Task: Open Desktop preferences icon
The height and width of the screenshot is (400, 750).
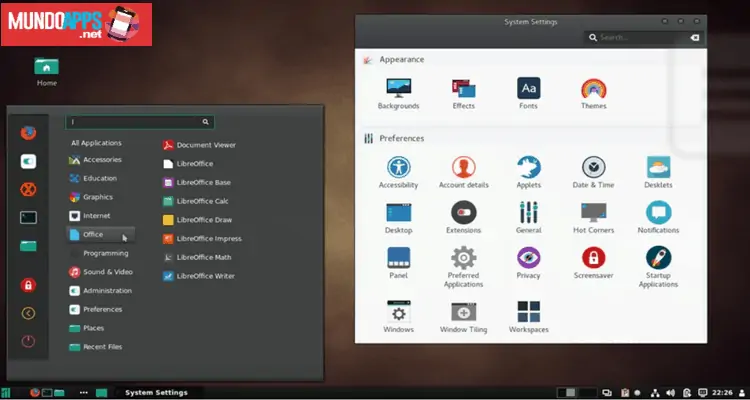Action: (398, 218)
